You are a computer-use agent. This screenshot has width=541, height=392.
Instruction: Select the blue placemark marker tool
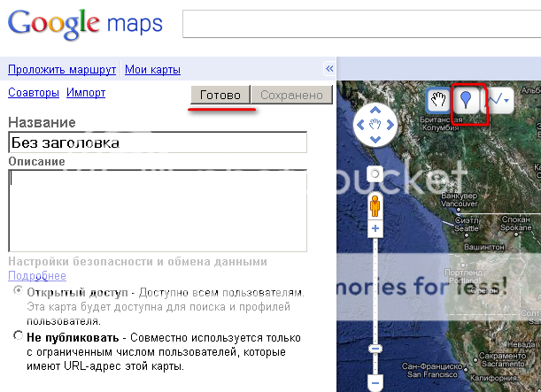click(466, 100)
